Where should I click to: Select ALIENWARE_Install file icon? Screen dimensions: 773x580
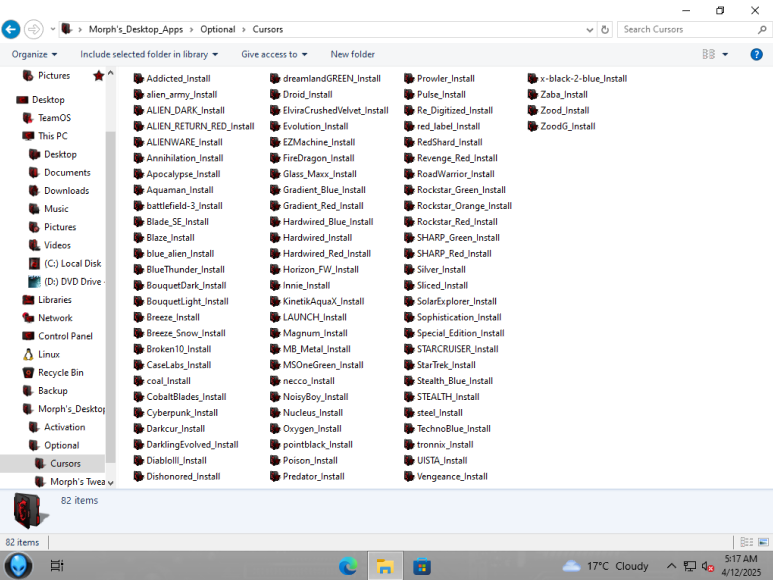139,142
